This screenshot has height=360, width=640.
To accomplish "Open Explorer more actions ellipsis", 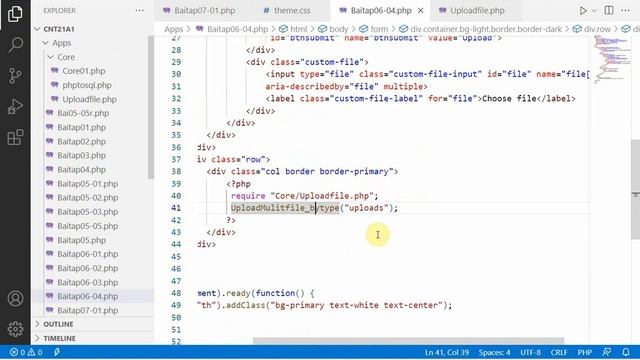I will click(140, 11).
